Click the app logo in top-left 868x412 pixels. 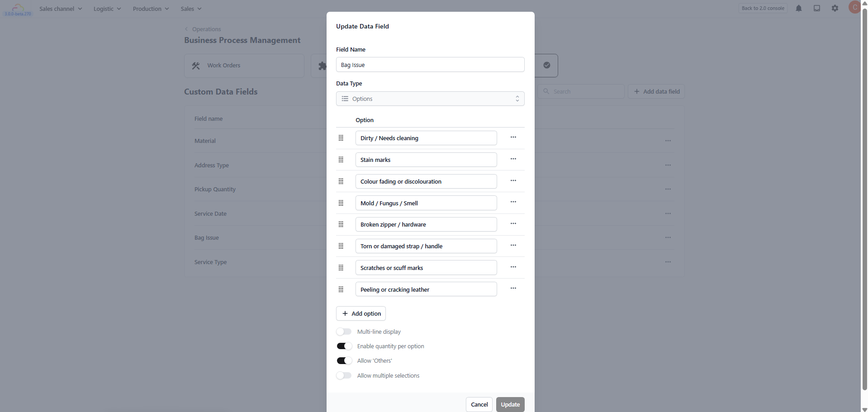click(18, 9)
